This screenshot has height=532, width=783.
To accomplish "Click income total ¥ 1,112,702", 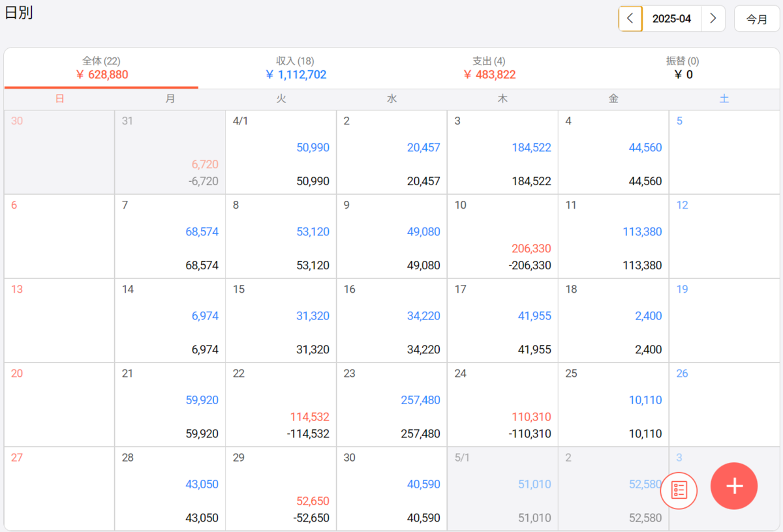I will [296, 74].
